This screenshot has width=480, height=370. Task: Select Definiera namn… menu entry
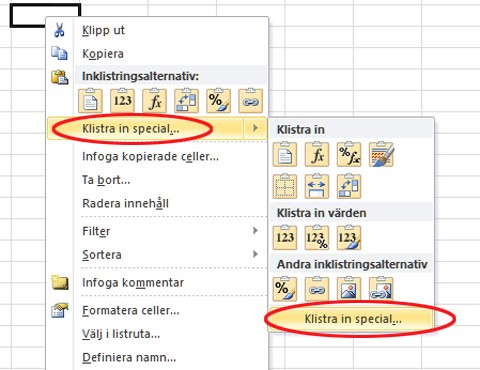point(157,357)
